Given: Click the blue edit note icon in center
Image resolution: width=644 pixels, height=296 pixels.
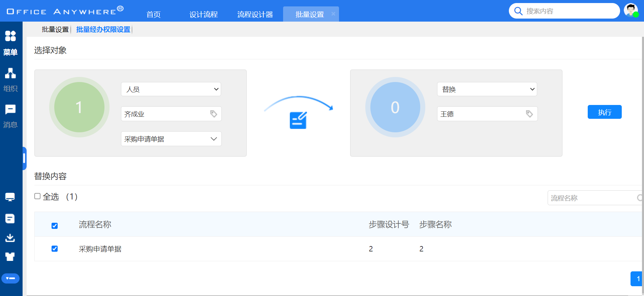Looking at the screenshot, I should pyautogui.click(x=298, y=120).
